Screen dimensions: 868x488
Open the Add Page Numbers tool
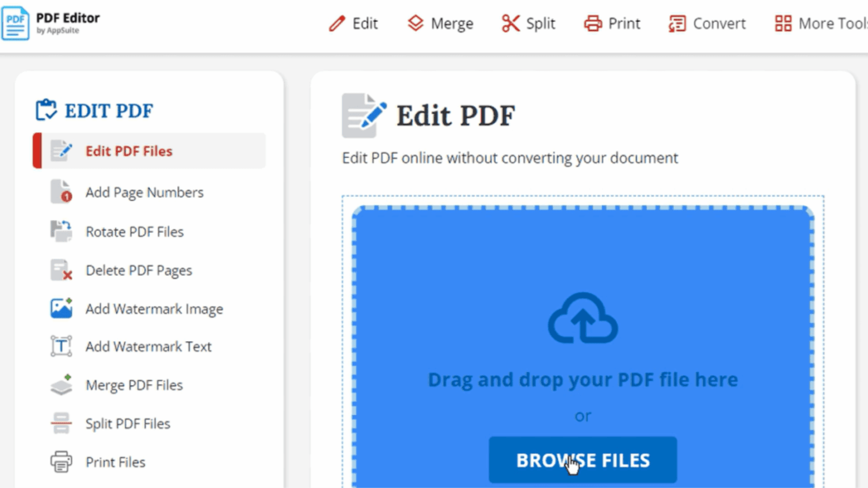[x=144, y=192]
